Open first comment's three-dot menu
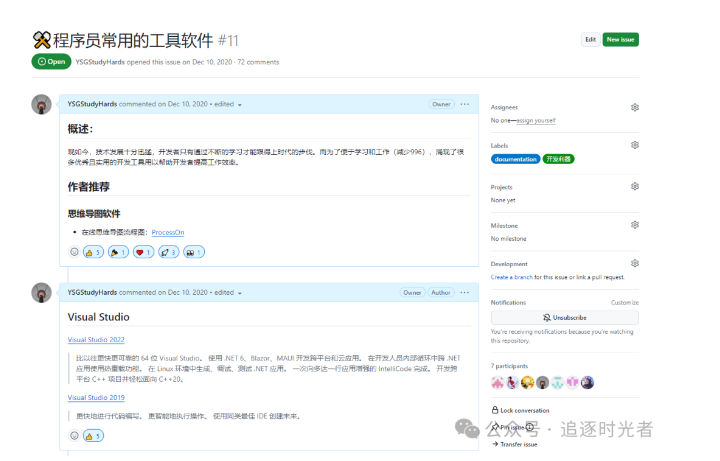The image size is (720, 461). click(464, 104)
